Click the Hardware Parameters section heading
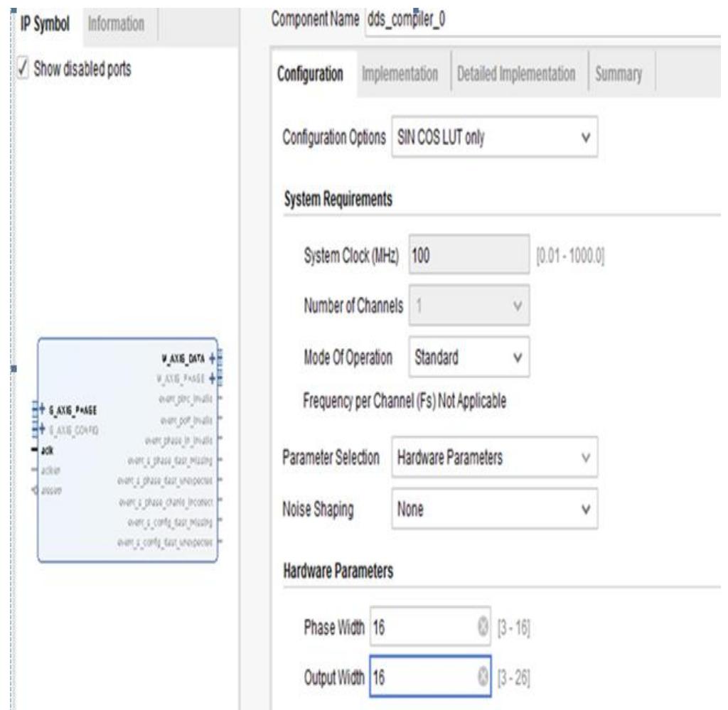 click(x=338, y=571)
